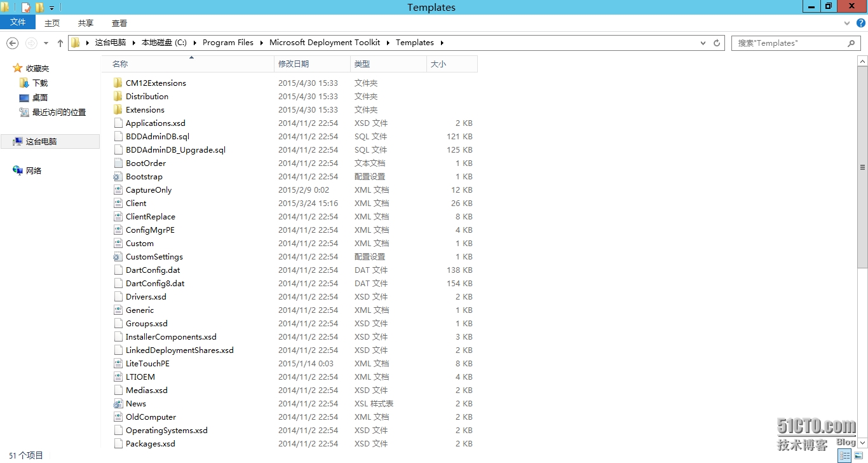
Task: Click the search magnifier icon
Action: 851,43
